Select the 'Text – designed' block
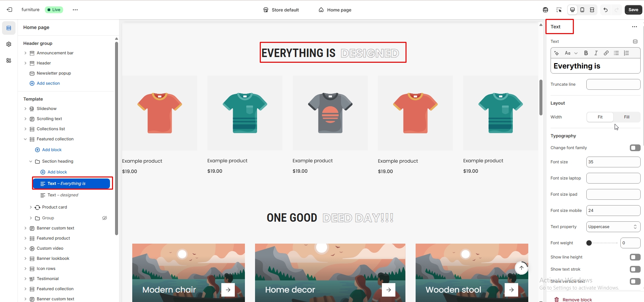 [x=63, y=195]
